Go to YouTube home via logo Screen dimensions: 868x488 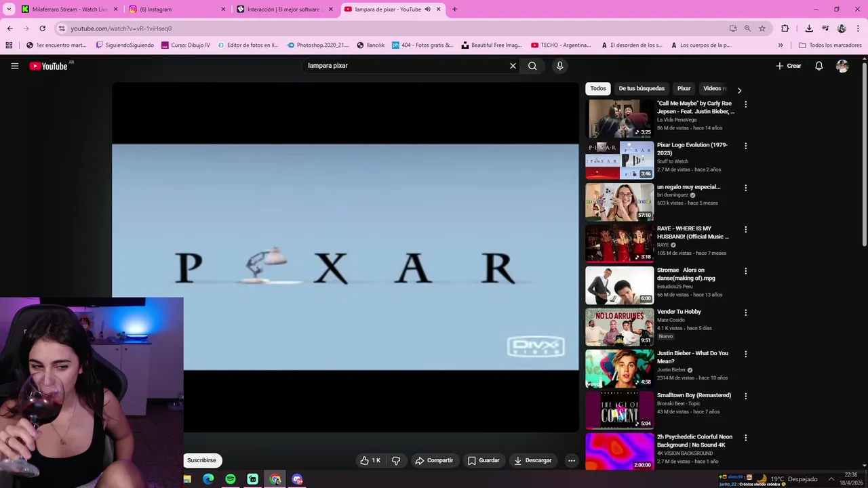49,66
